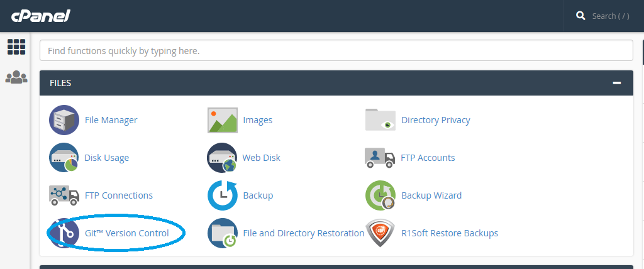The width and height of the screenshot is (644, 269).
Task: Open the R1Soft Restore Backups link
Action: [x=450, y=233]
